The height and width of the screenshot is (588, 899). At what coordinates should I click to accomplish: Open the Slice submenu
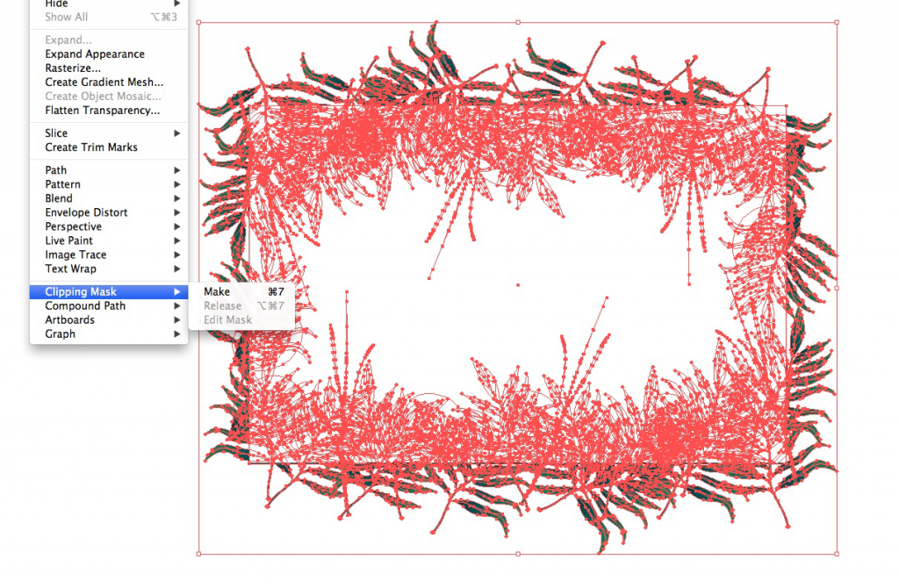[108, 133]
